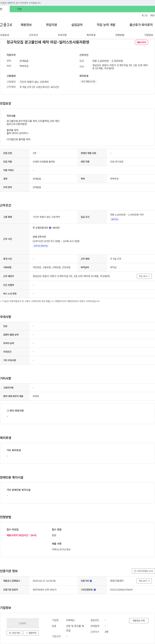Image resolution: width=155 pixels, height=644 pixels.
Task: Click the certification number K131132506270049
Action: (121, 590)
